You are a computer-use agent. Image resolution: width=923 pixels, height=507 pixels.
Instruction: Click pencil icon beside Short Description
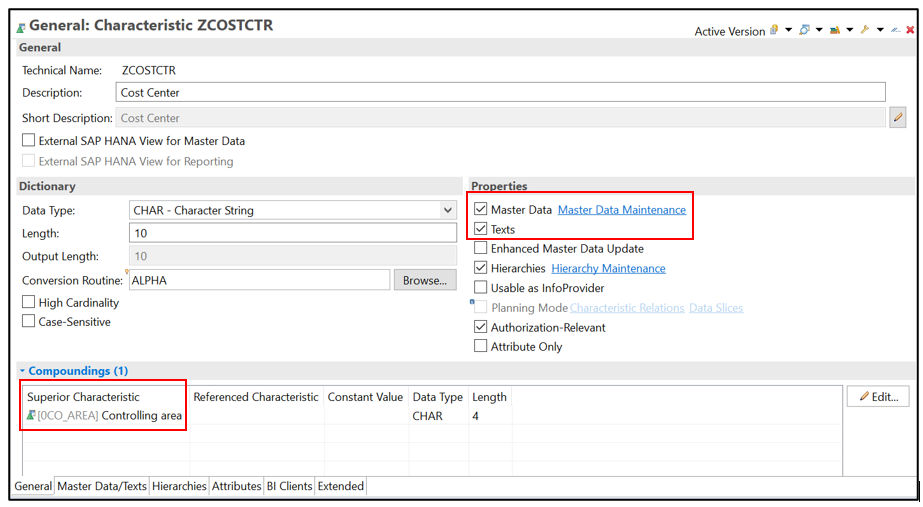(898, 118)
